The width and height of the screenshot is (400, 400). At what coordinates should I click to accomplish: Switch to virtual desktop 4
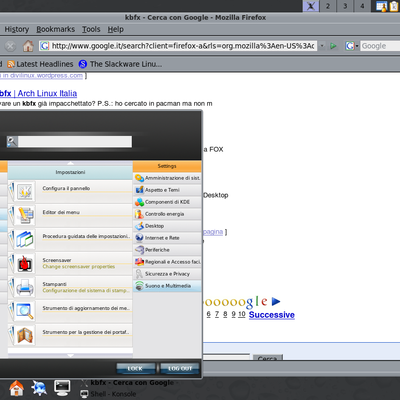(362, 6)
